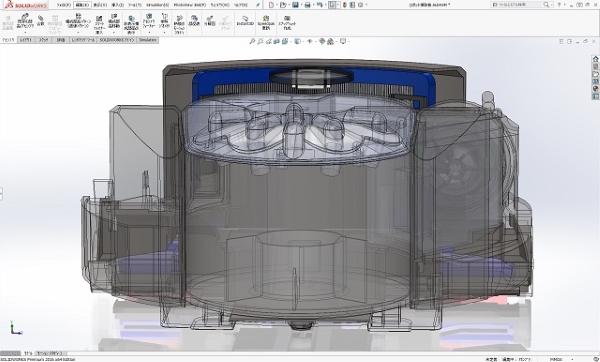Open the Home task pane icon
This screenshot has width=600, height=362.
tap(595, 59)
